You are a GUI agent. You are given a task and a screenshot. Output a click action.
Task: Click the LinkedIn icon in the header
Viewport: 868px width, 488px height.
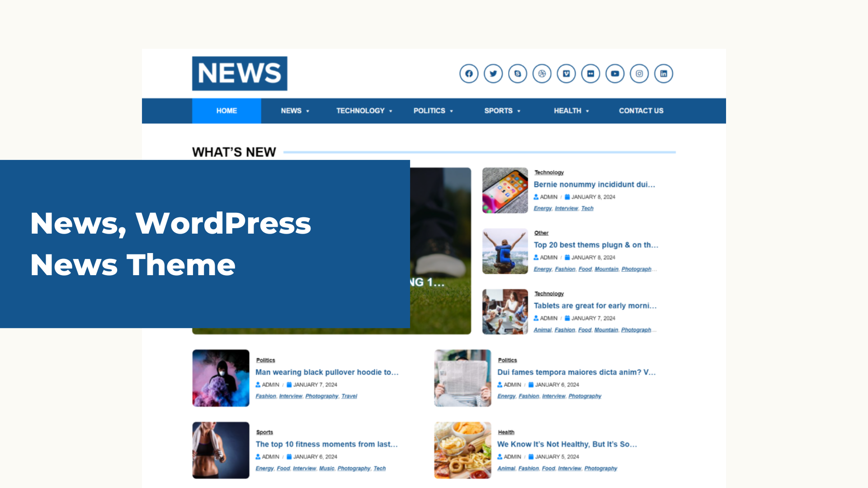pos(664,74)
